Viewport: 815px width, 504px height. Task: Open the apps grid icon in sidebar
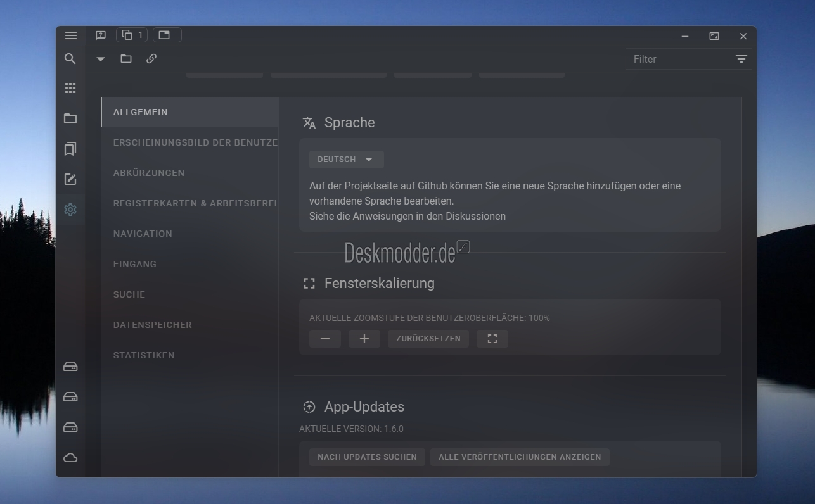(x=70, y=88)
